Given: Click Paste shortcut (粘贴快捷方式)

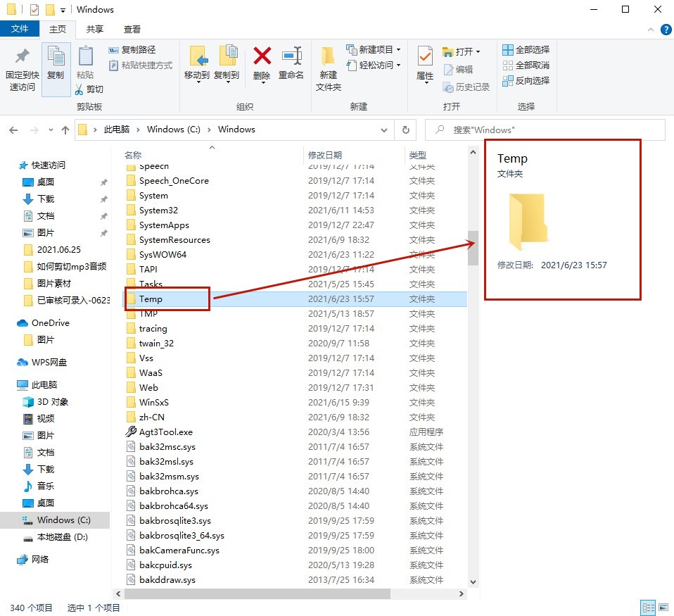Looking at the screenshot, I should 141,65.
